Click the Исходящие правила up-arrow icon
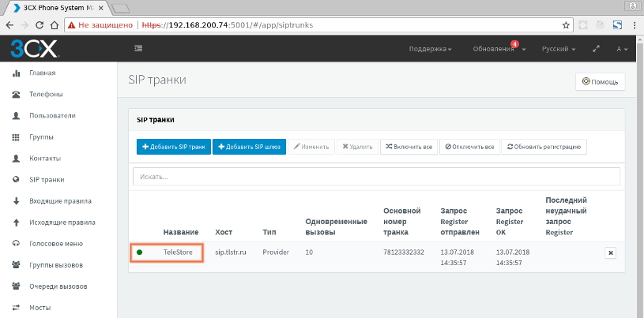This screenshot has height=318, width=644. pos(16,223)
